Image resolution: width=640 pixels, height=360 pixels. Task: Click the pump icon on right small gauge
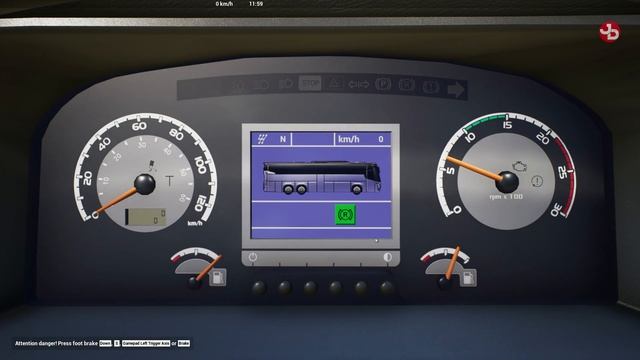[469, 278]
